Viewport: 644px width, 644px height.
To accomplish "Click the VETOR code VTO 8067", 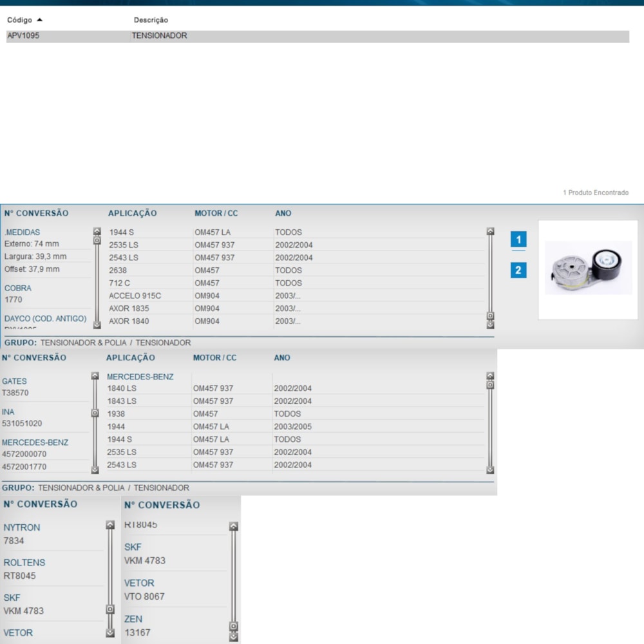I will 144,597.
